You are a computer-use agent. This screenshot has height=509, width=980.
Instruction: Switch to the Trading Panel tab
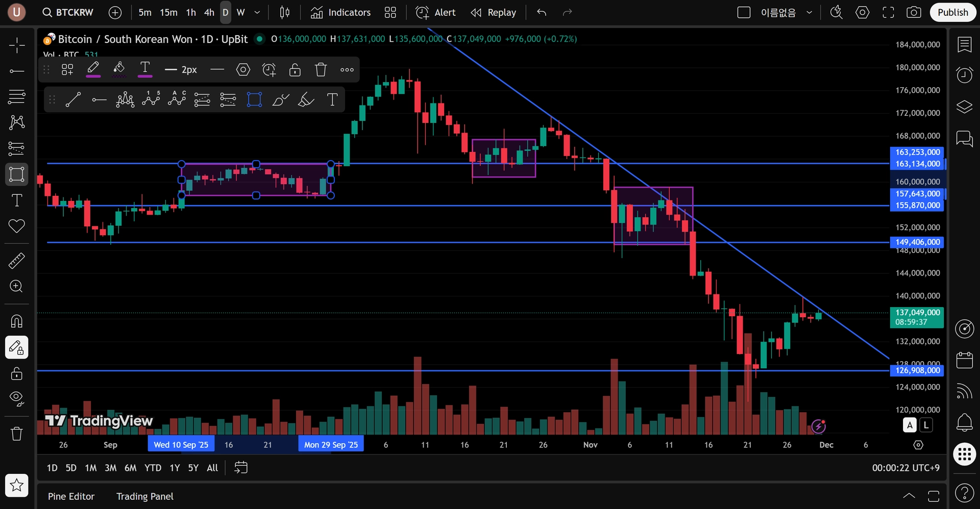(145, 496)
